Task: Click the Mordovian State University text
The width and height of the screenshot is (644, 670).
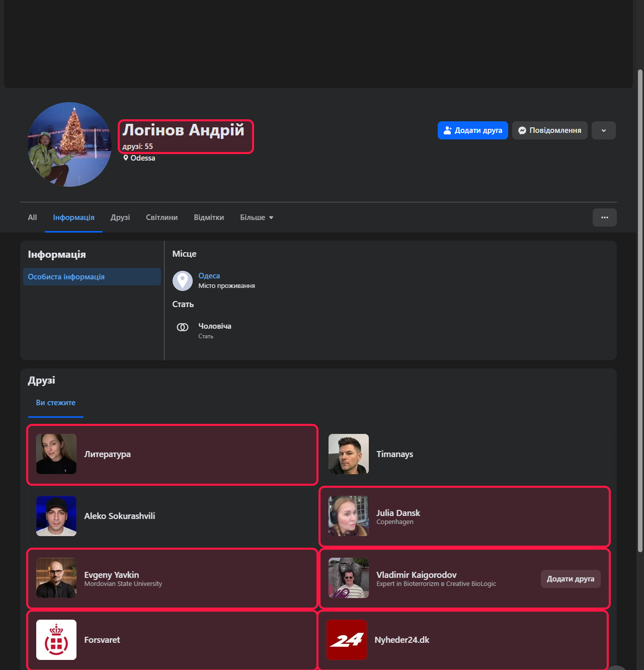Action: [123, 584]
